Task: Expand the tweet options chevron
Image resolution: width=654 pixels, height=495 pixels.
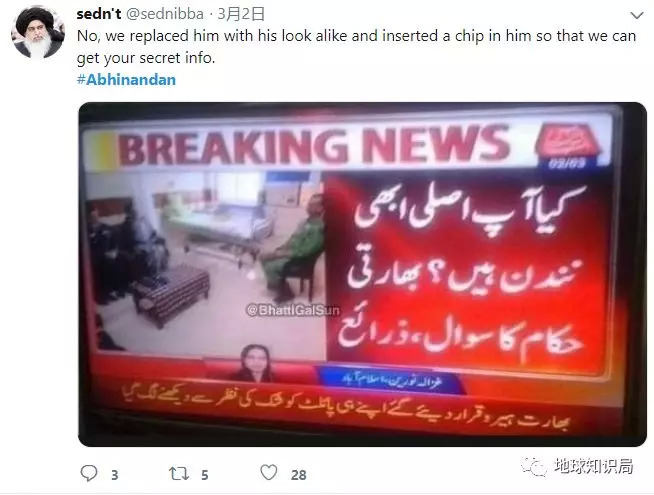Action: [636, 16]
